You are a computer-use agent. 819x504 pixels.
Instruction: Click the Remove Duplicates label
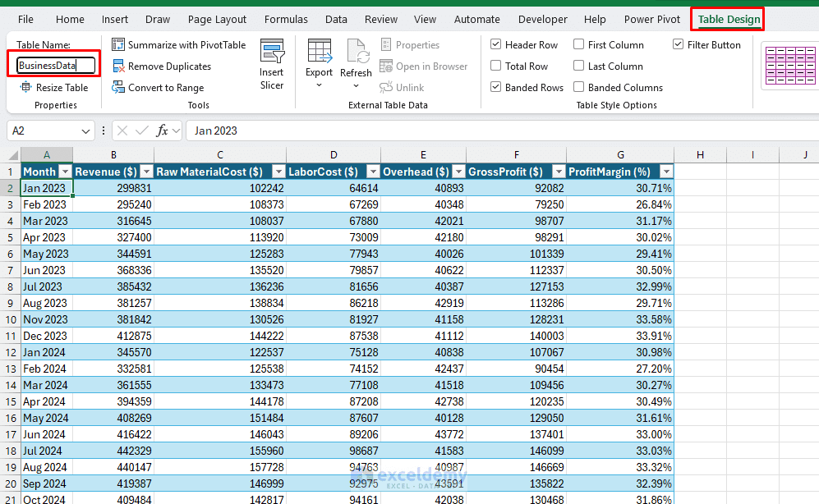tap(170, 66)
